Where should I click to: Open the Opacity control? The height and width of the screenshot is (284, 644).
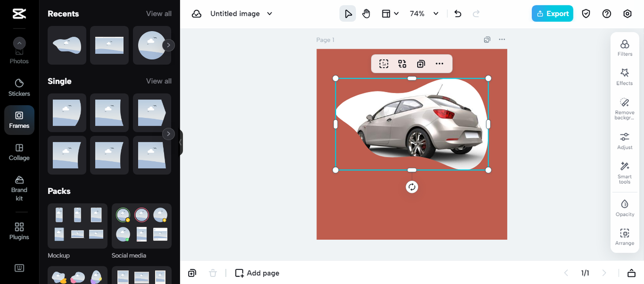pyautogui.click(x=625, y=208)
